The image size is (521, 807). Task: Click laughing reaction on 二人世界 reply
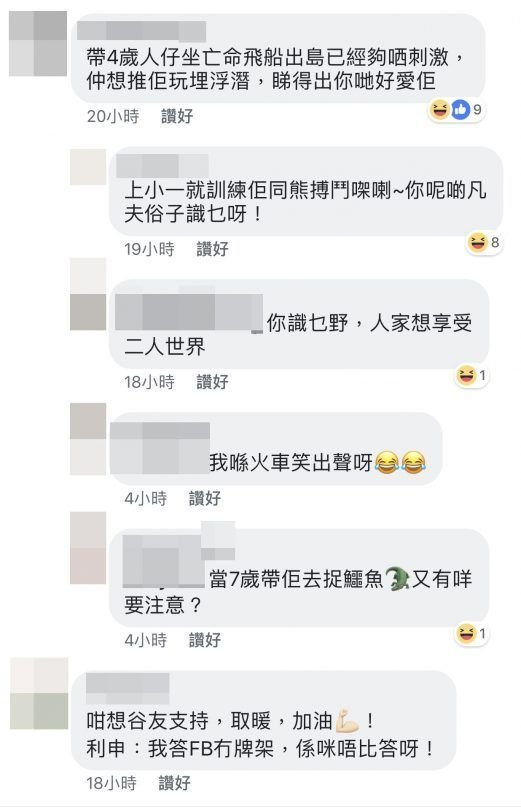pos(466,375)
